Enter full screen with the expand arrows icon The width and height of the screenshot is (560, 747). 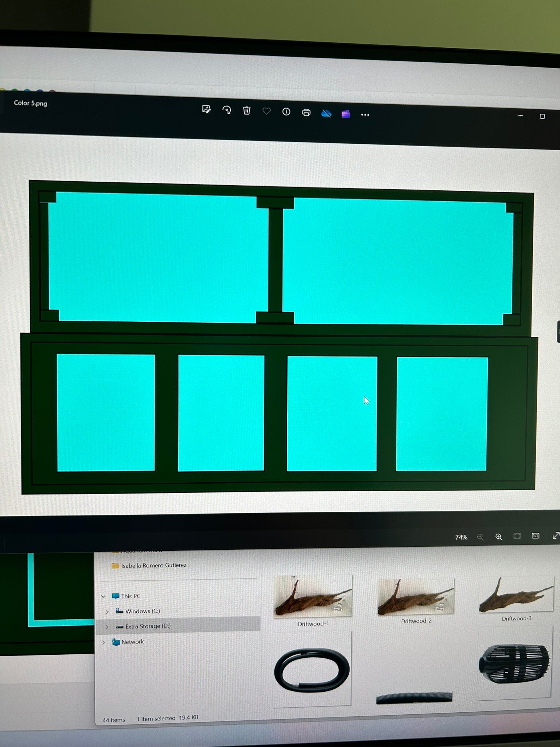pyautogui.click(x=556, y=535)
